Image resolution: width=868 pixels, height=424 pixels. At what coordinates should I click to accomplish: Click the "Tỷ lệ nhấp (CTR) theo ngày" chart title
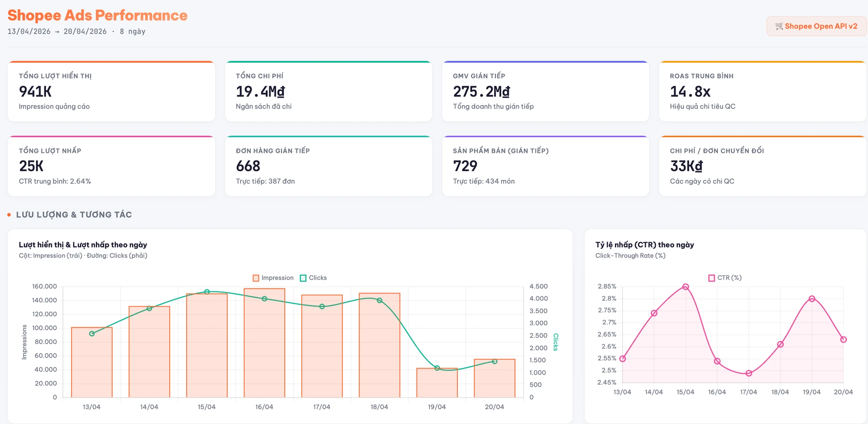pyautogui.click(x=644, y=245)
